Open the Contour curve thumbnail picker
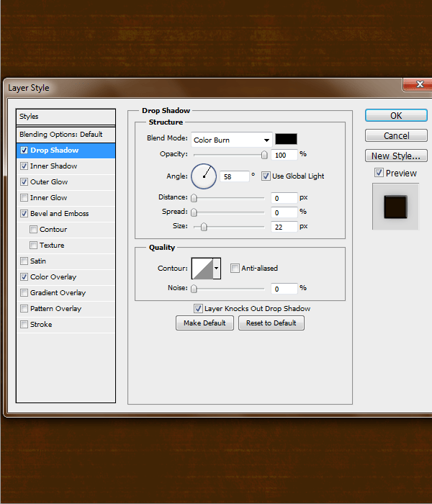This screenshot has width=432, height=504. click(202, 268)
